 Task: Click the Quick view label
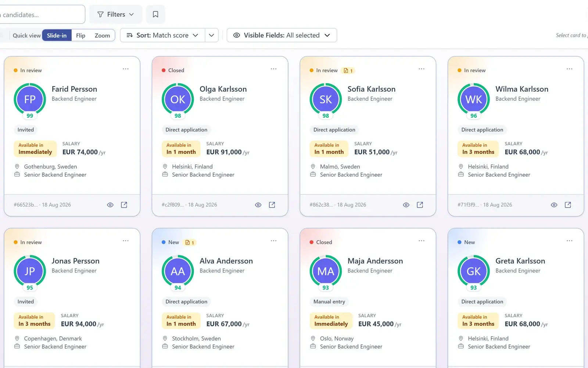click(26, 35)
